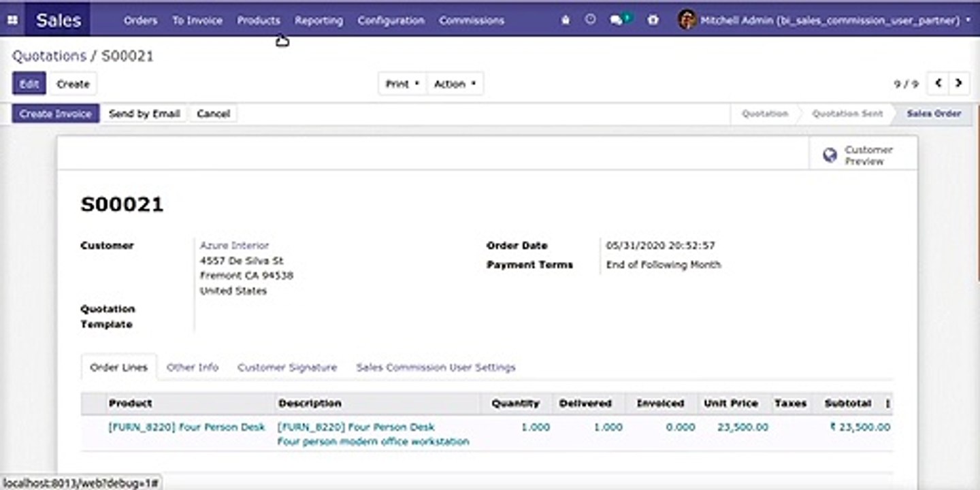Go to next record arrow
Screen dimensions: 980x490
958,83
